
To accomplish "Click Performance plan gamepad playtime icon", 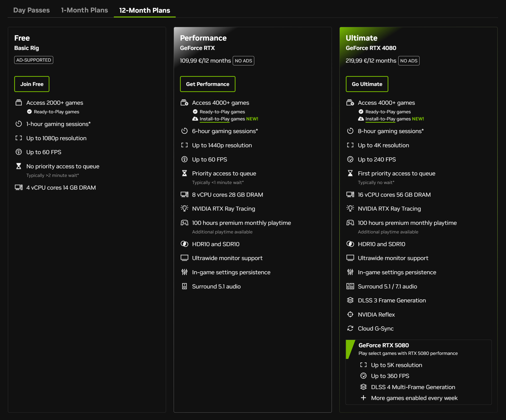I will coord(184,223).
